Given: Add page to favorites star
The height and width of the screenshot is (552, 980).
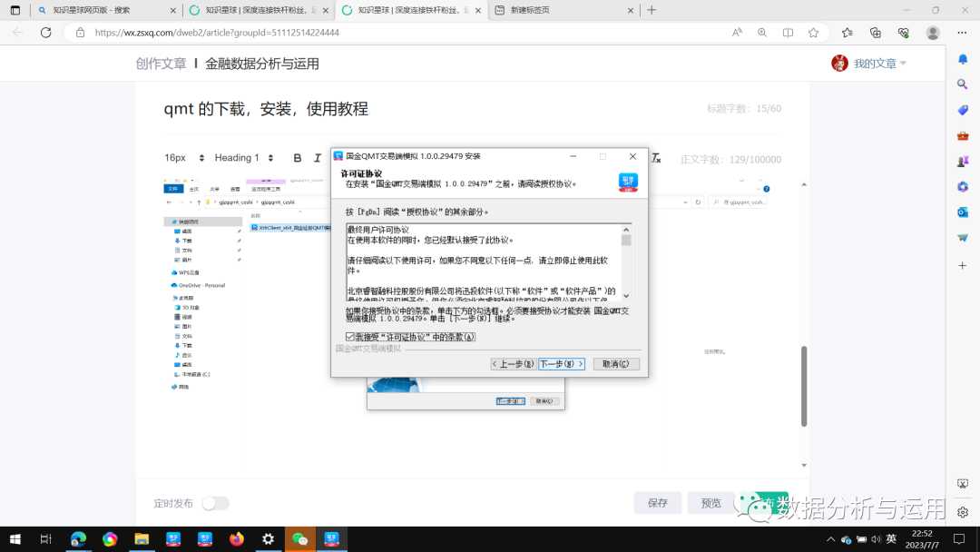Looking at the screenshot, I should click(x=813, y=33).
